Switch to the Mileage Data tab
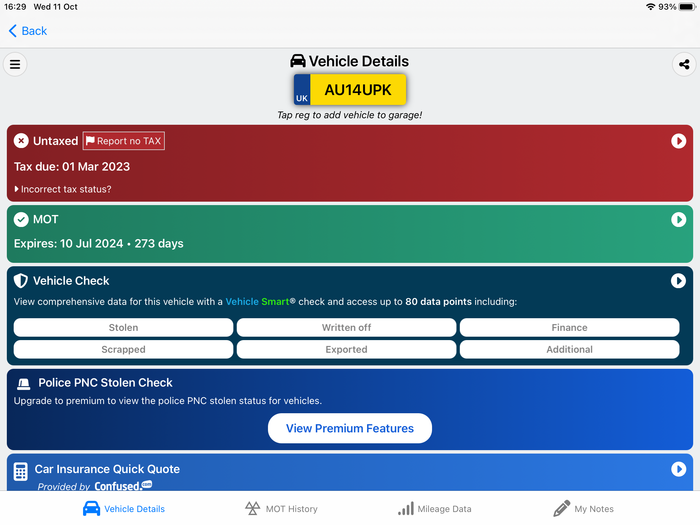Image resolution: width=700 pixels, height=525 pixels. tap(434, 508)
